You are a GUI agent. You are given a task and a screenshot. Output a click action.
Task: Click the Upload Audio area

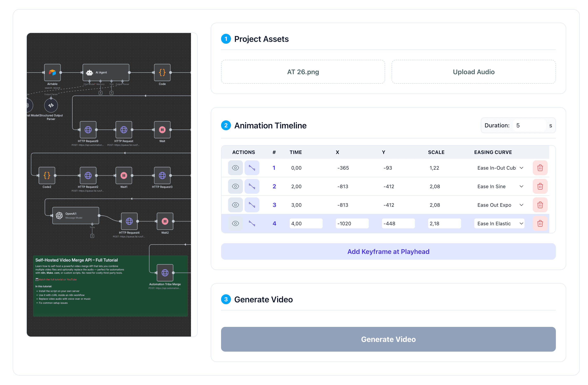pyautogui.click(x=473, y=72)
